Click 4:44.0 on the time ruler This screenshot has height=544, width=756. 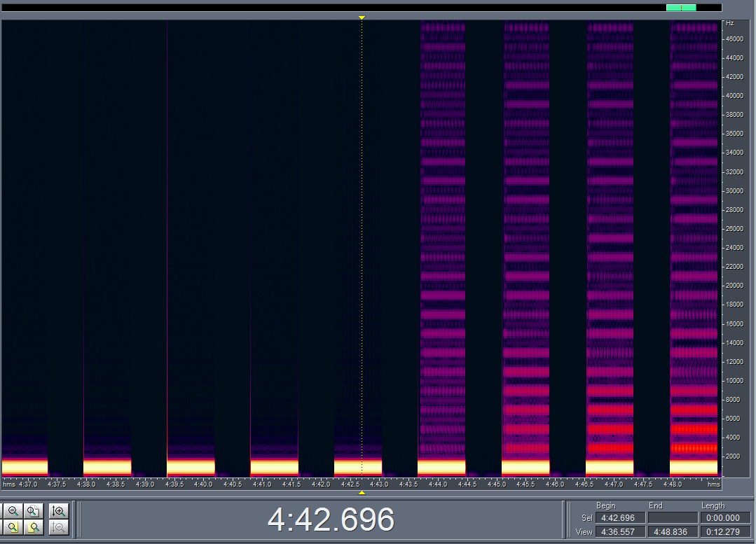point(438,484)
